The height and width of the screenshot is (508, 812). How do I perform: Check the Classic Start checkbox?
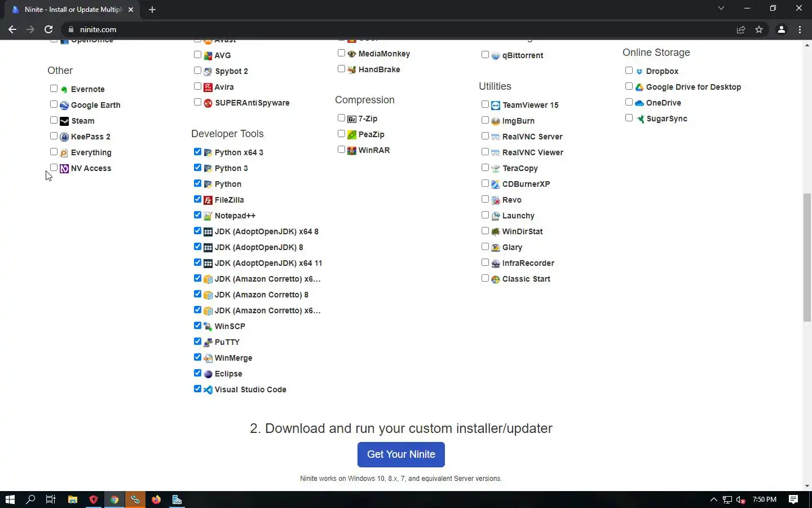click(485, 278)
